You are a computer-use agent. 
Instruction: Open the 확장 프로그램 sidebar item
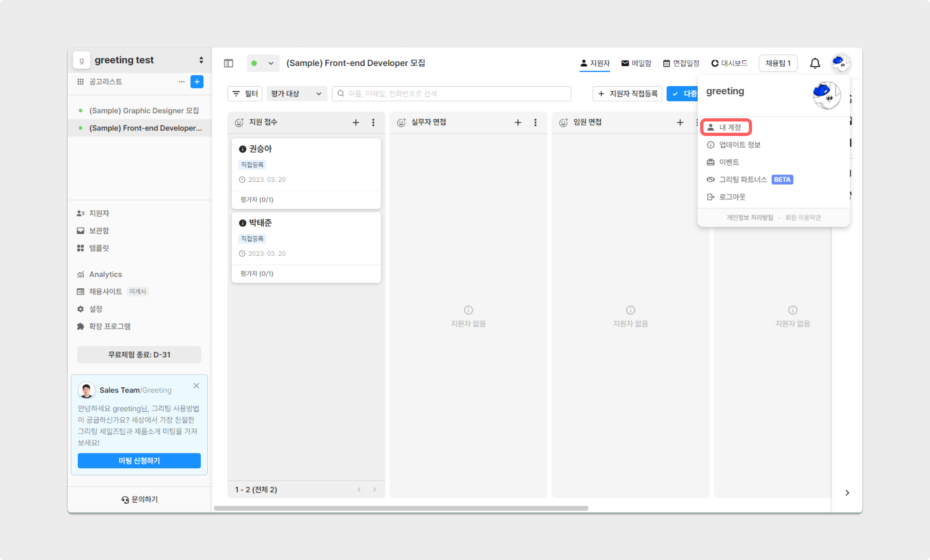point(110,326)
